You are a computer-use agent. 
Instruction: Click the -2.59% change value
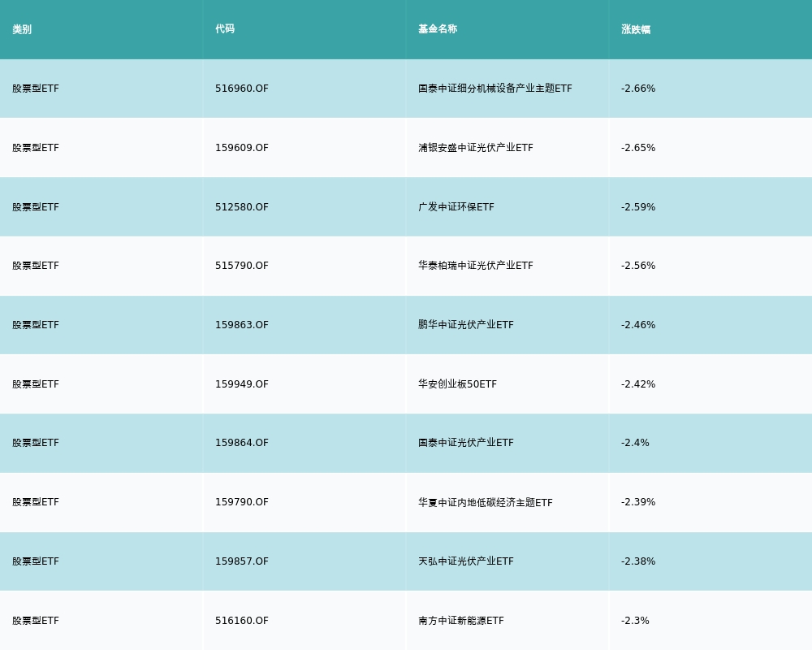638,207
